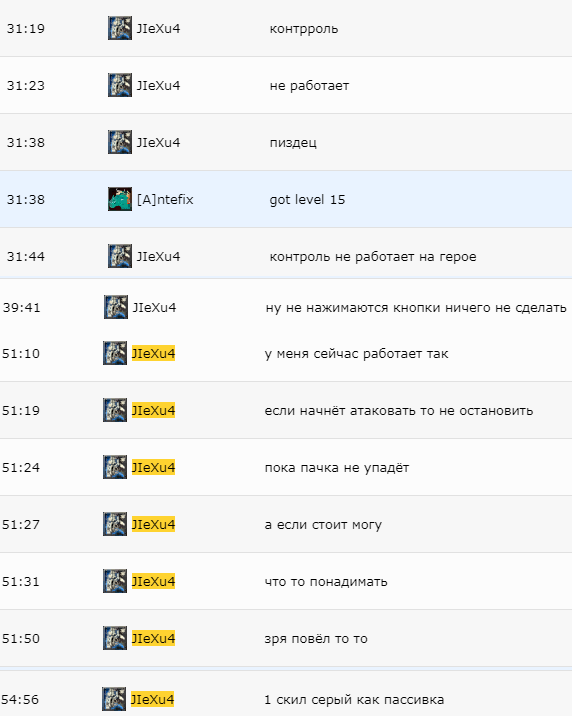Open [A]ntefix player name link

(x=165, y=200)
